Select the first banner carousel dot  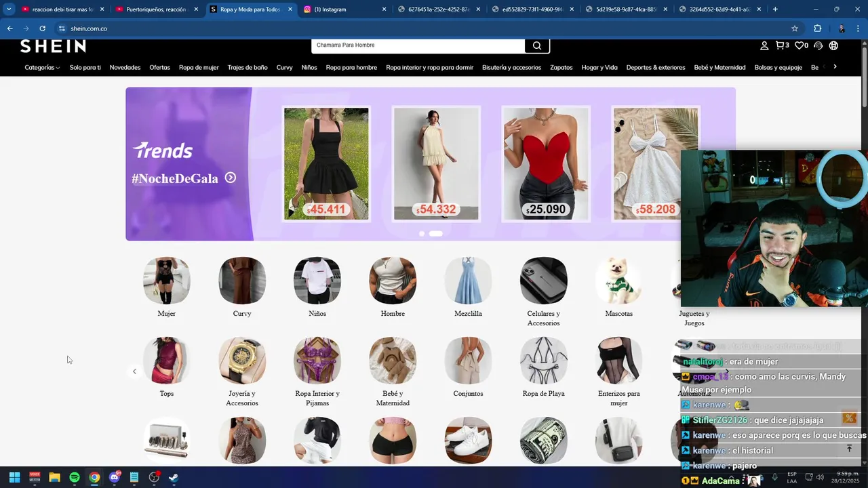(422, 233)
